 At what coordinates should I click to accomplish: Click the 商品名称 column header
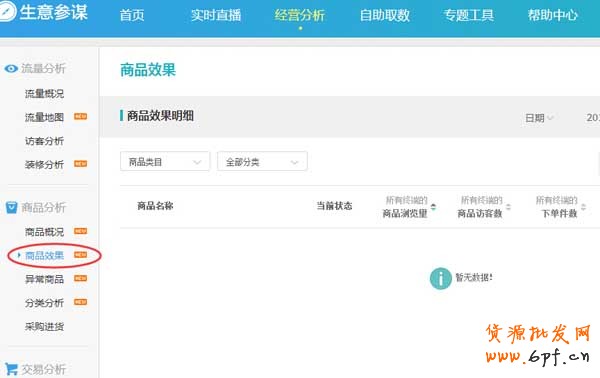tap(155, 206)
